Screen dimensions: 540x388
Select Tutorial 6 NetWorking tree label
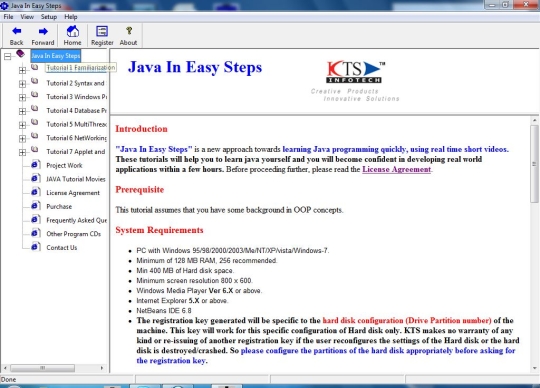[x=76, y=138]
